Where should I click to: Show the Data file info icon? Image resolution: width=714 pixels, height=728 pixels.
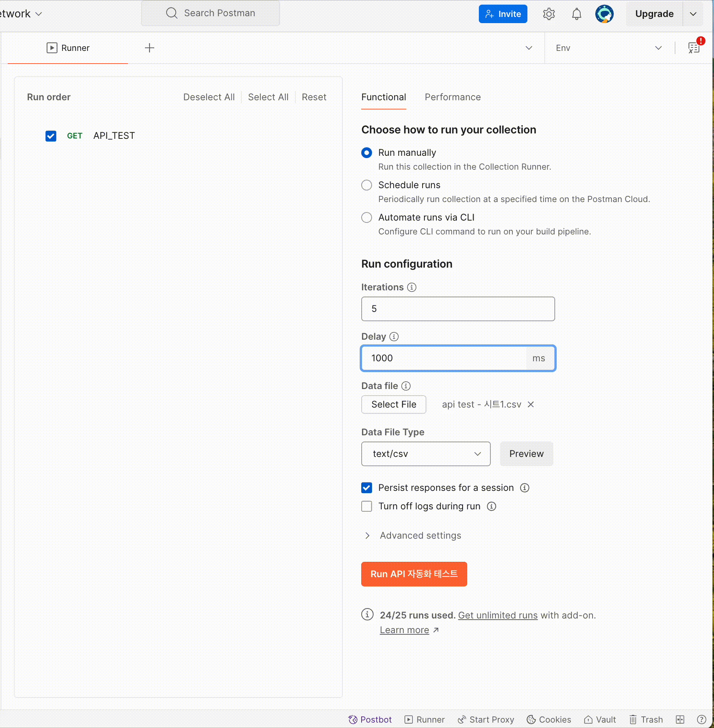click(406, 386)
